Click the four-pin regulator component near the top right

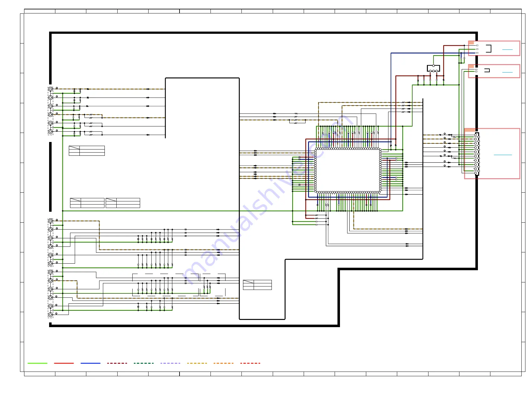(433, 68)
